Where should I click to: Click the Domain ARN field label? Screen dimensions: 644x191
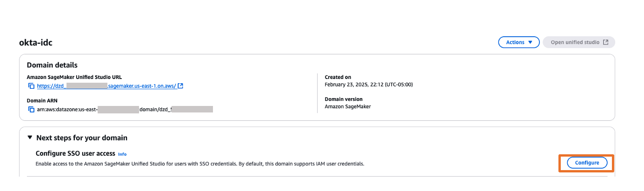point(42,100)
